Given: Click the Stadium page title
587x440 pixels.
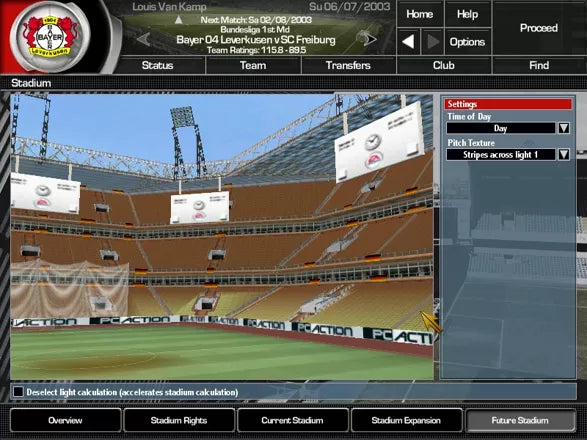Looking at the screenshot, I should 31,83.
